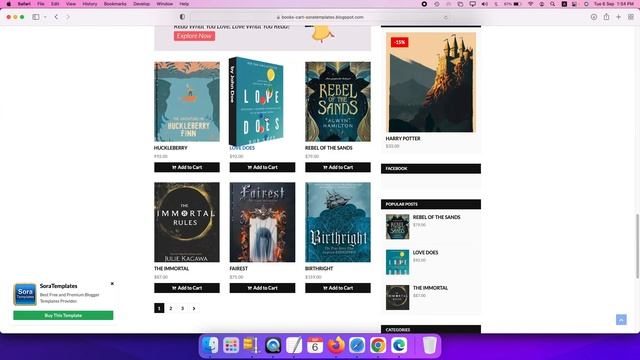
Task: Open a new tab with the plus icon
Action: (x=619, y=17)
